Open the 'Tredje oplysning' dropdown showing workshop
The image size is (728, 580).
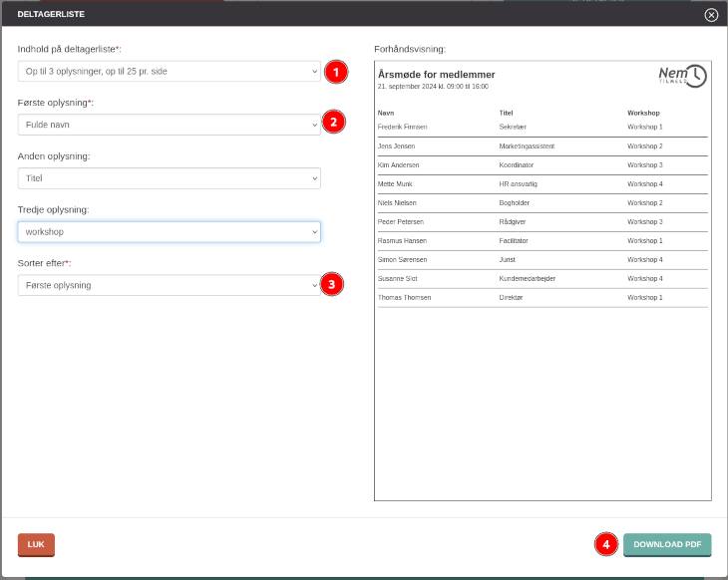pos(169,232)
